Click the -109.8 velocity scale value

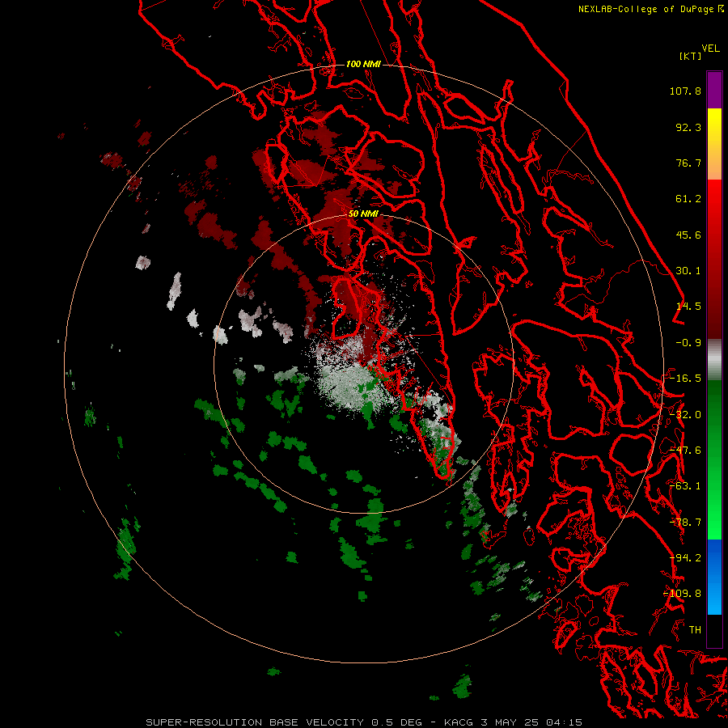point(683,594)
